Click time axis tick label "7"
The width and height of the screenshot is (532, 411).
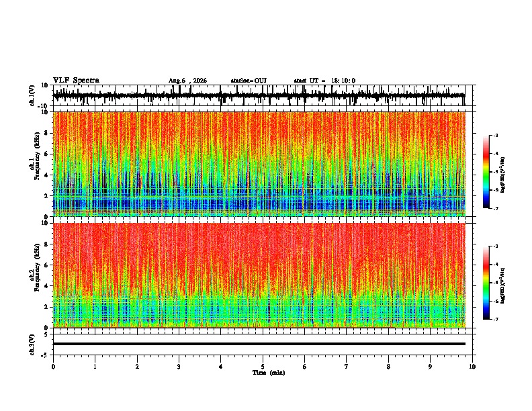pos(347,367)
